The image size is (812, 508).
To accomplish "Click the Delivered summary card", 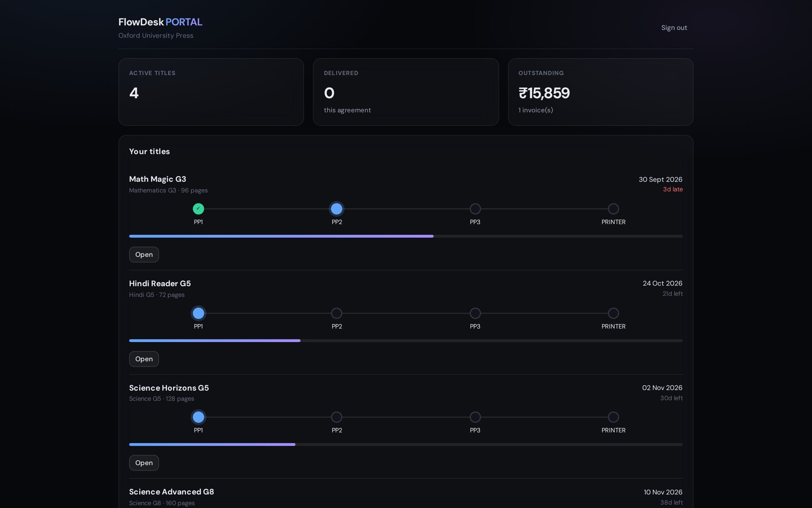I will [406, 92].
